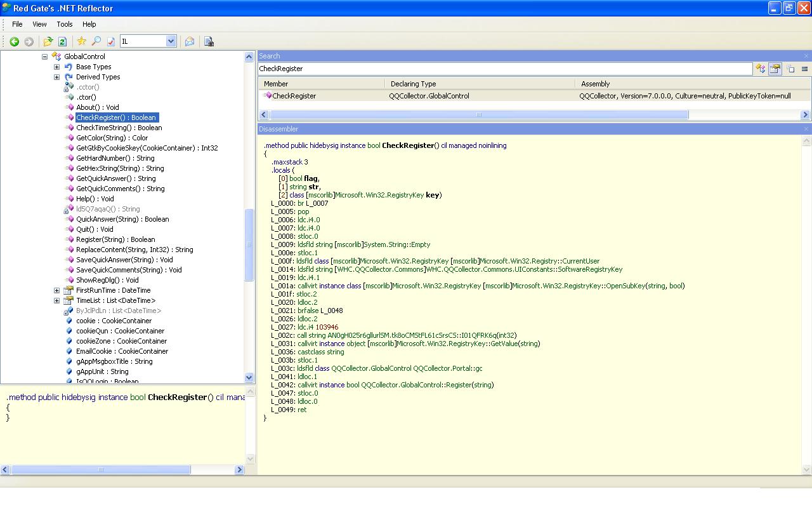Click the checkmark document toolbar icon
812x508 pixels.
[111, 41]
